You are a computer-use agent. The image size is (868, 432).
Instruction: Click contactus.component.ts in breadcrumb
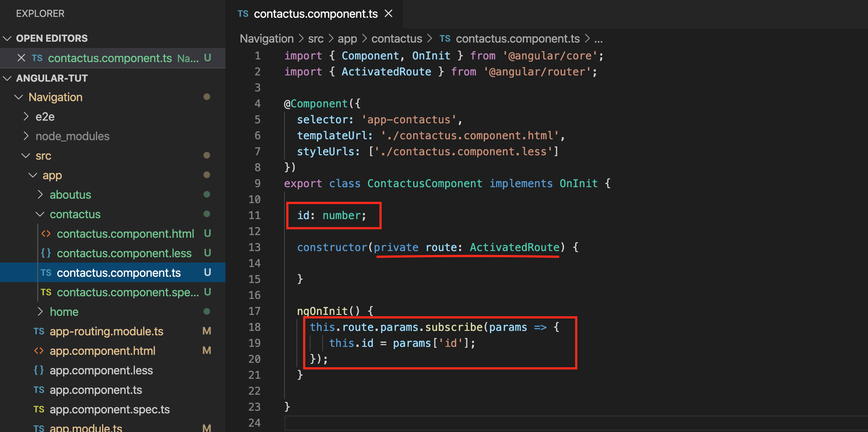tap(517, 39)
